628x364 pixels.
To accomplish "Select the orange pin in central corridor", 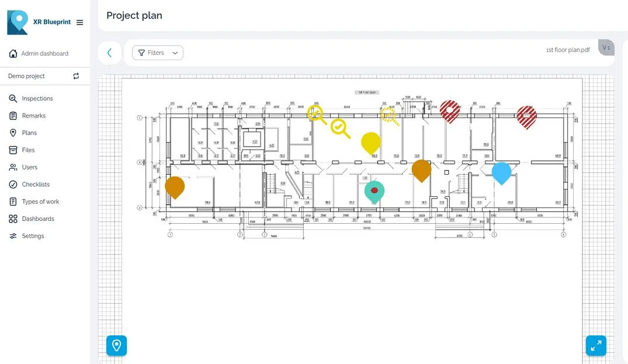I will pyautogui.click(x=421, y=171).
